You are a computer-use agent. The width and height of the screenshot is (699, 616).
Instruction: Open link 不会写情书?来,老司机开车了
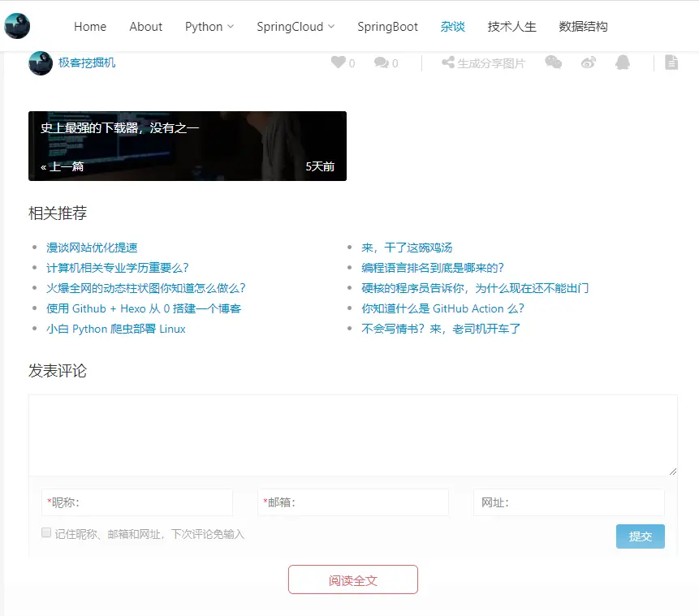pyautogui.click(x=441, y=329)
